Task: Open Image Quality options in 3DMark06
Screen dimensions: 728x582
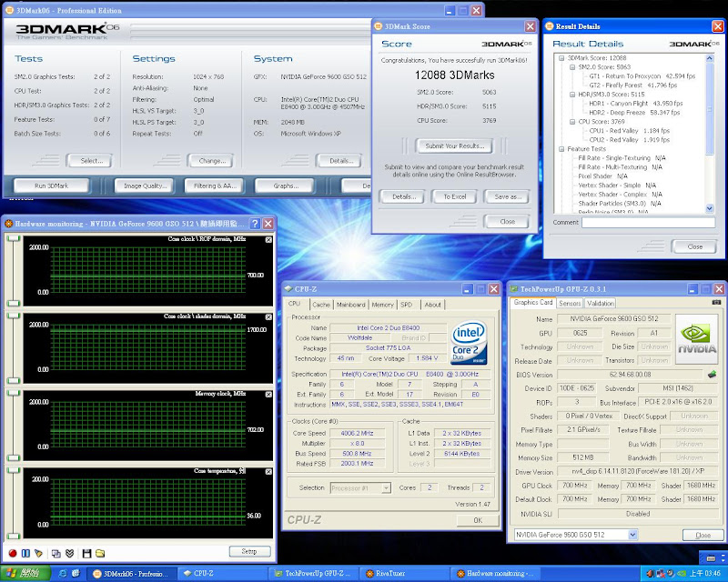Action: [x=145, y=186]
